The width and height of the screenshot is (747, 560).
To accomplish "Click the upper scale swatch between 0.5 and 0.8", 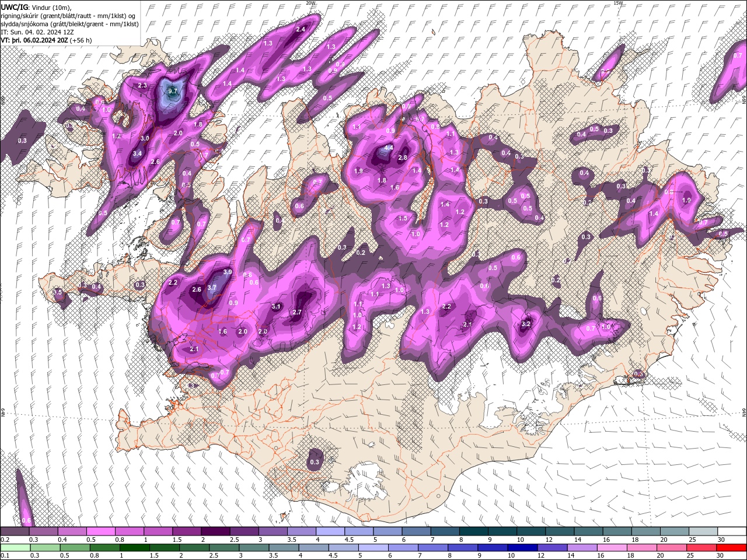I will (101, 531).
